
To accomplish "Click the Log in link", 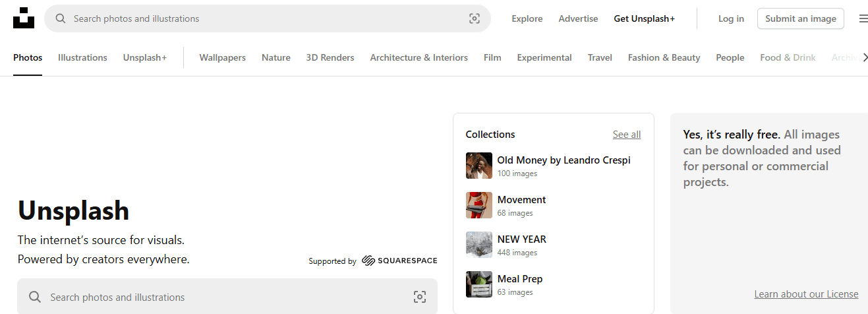I will [731, 18].
